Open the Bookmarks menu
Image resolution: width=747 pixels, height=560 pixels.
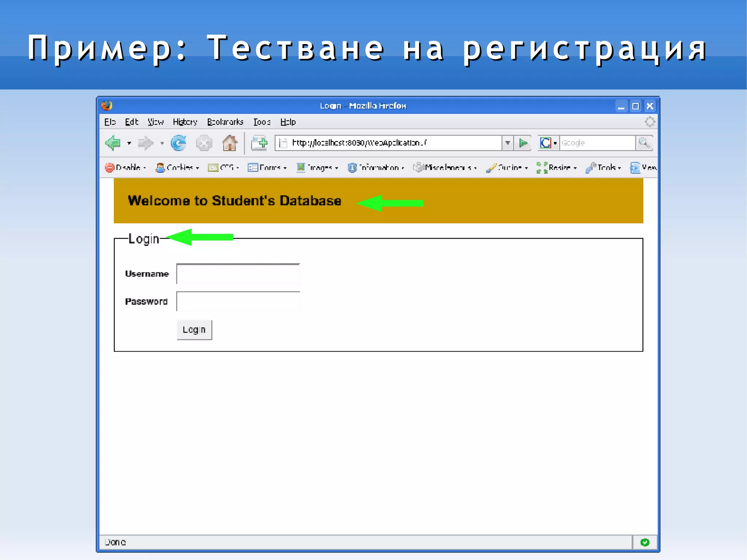pos(225,122)
